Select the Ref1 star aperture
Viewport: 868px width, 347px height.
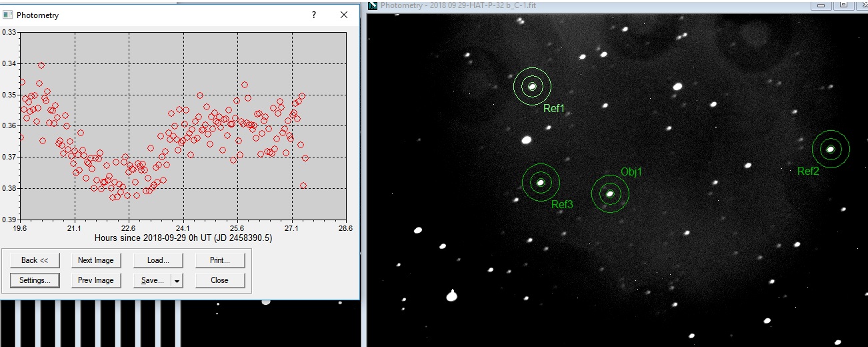click(x=532, y=86)
